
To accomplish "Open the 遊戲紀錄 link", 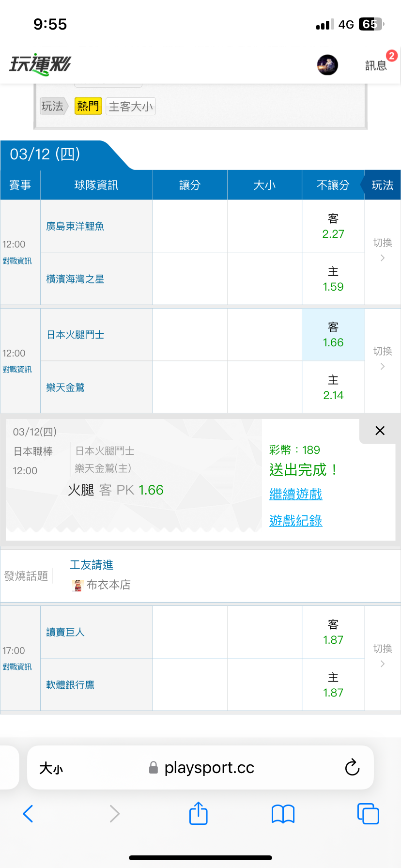I will tap(295, 521).
